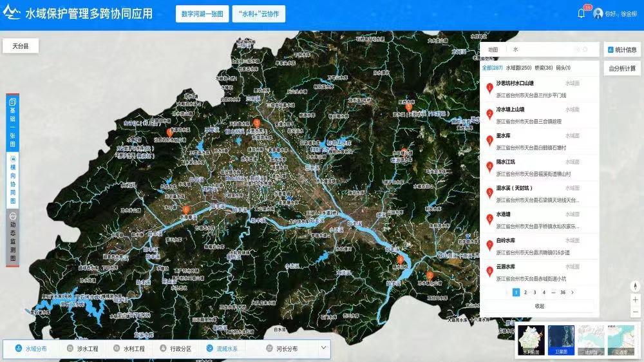Click the compass north icon
This screenshot has height=362, width=644.
[635, 286]
